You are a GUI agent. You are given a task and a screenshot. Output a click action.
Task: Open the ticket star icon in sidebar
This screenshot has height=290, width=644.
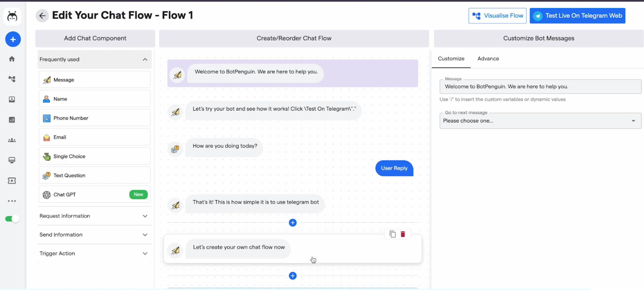[x=12, y=181]
